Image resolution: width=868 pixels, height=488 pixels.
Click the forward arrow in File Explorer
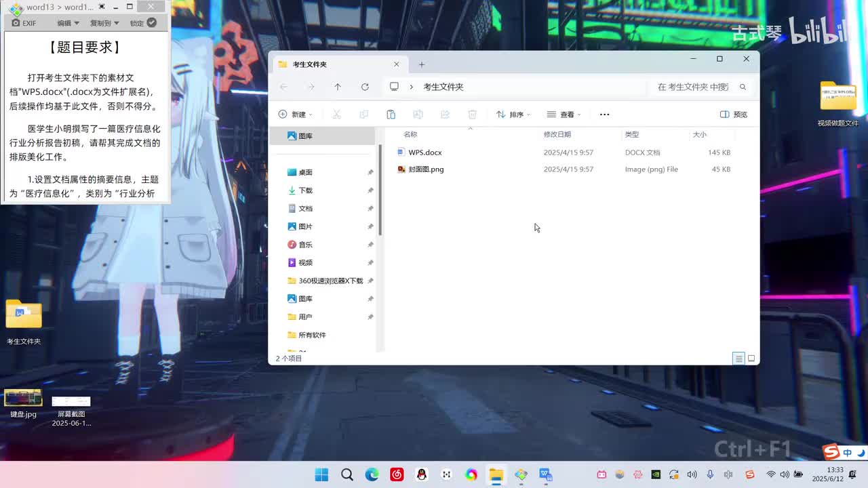point(311,87)
